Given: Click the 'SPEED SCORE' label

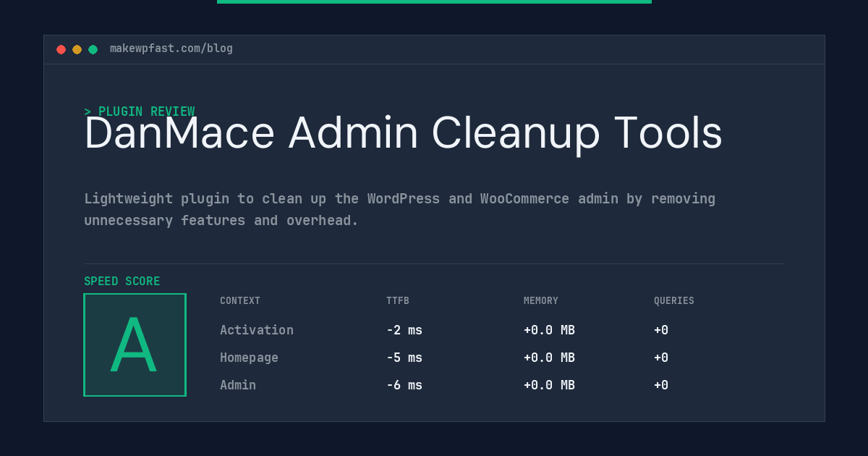Looking at the screenshot, I should pyautogui.click(x=122, y=281).
